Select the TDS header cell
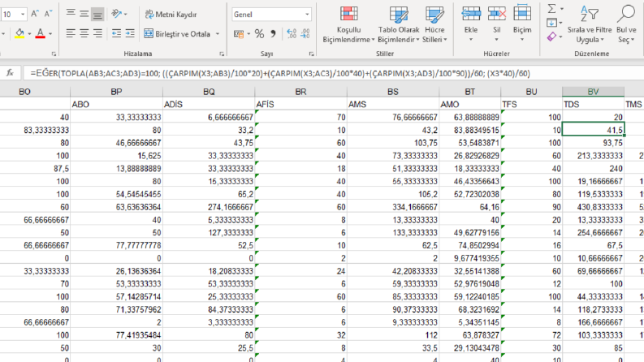The height and width of the screenshot is (362, 644). pyautogui.click(x=593, y=104)
